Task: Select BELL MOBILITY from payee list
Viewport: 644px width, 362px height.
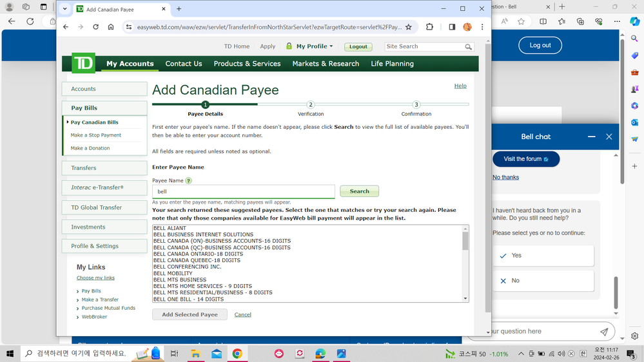Action: [173, 273]
